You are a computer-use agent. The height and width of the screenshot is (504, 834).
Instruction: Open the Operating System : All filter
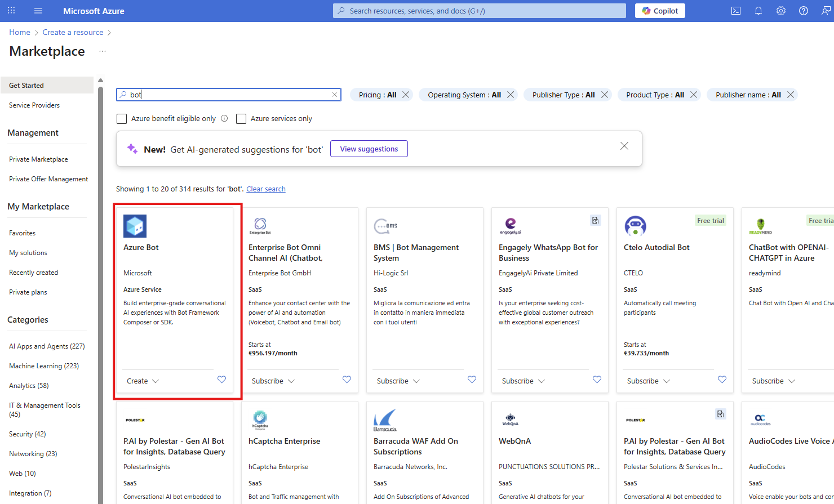click(x=464, y=95)
